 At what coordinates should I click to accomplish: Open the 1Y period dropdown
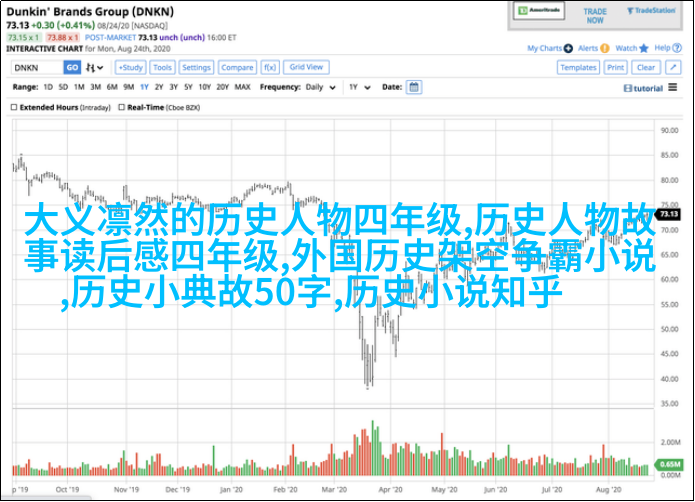point(359,87)
